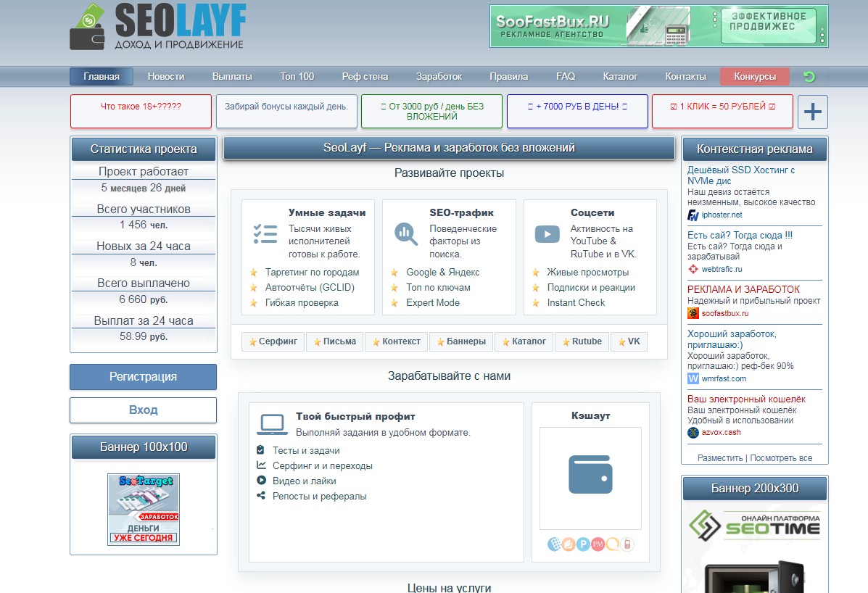Click the laptop icon beside Твой быстрый профит
868x593 pixels.
(273, 423)
